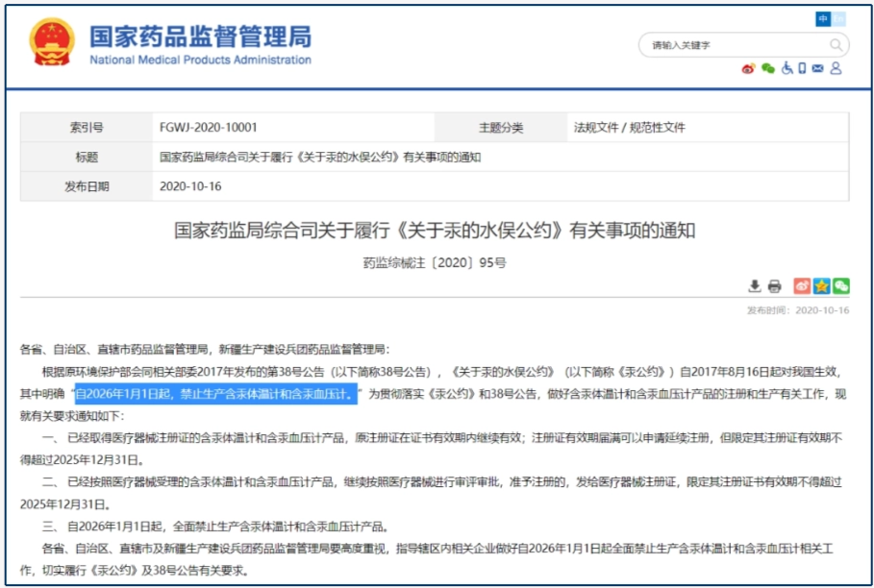Click the index number FGWJ-2020-10001
The width and height of the screenshot is (874, 588).
pyautogui.click(x=209, y=128)
